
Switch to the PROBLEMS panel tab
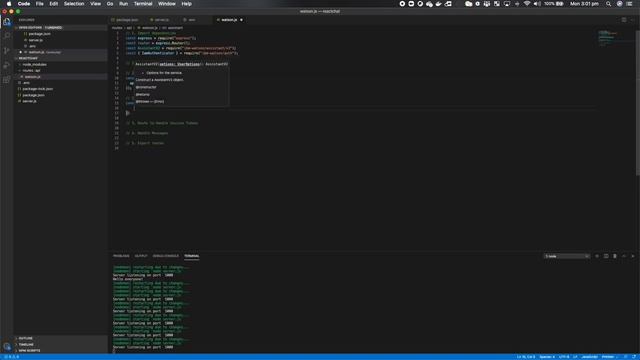121,256
